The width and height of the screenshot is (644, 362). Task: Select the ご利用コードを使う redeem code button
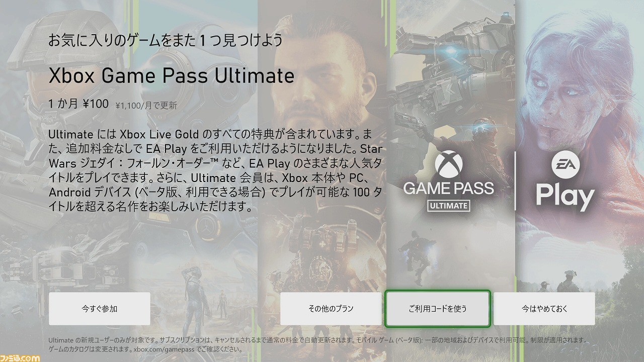click(x=438, y=309)
